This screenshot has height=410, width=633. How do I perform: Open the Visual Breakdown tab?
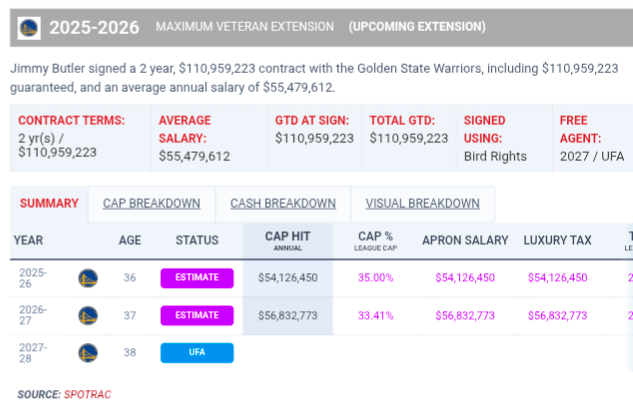(x=422, y=203)
